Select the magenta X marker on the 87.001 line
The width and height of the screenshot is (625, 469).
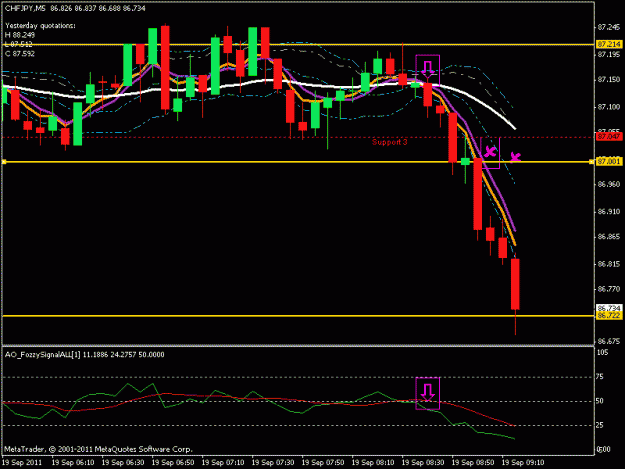pyautogui.click(x=515, y=157)
